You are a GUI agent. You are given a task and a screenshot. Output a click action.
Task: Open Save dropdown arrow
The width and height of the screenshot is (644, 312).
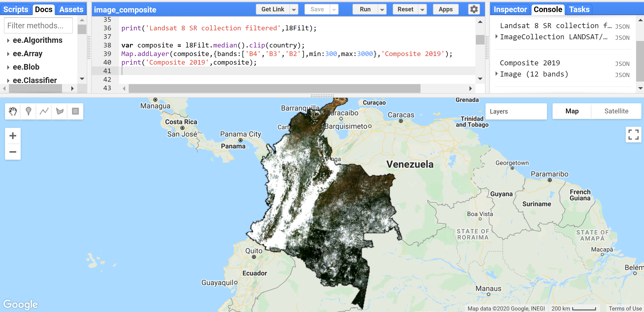click(x=334, y=9)
